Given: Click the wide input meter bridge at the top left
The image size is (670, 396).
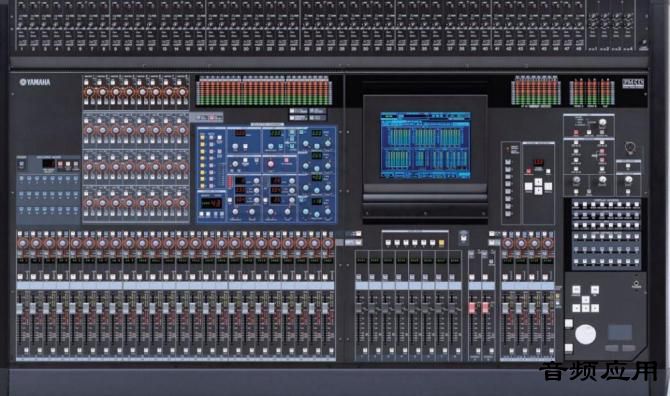Looking at the screenshot, I should [x=264, y=91].
